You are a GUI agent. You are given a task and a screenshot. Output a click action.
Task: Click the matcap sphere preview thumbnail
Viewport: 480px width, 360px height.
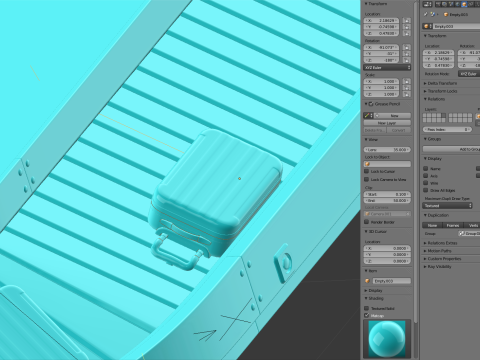click(387, 338)
